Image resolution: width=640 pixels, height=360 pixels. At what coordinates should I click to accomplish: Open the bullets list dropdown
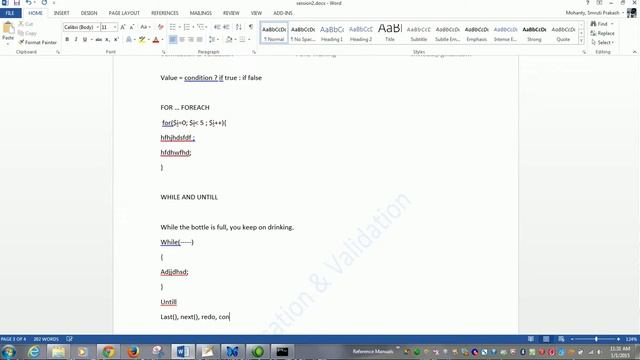(x=179, y=27)
